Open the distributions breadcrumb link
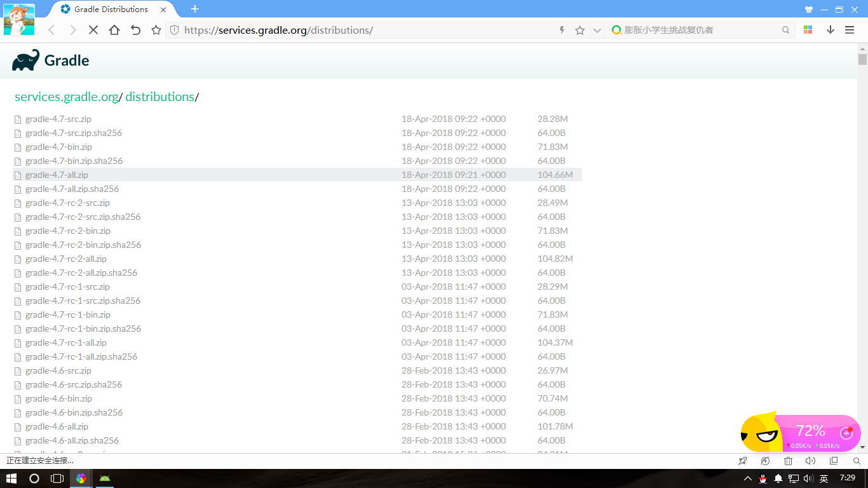Image resolution: width=868 pixels, height=488 pixels. 159,97
